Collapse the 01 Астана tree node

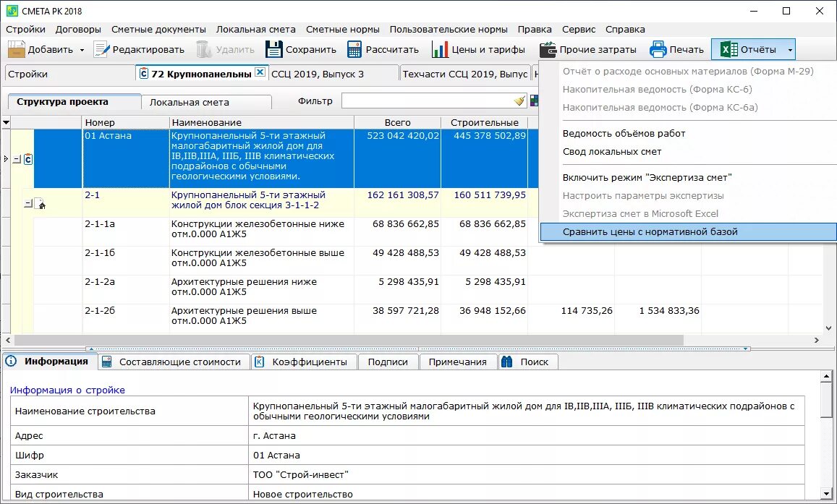[16, 159]
